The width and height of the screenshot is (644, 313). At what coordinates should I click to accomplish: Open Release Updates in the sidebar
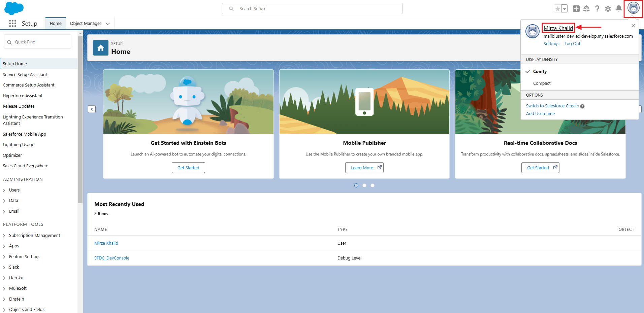(x=19, y=106)
